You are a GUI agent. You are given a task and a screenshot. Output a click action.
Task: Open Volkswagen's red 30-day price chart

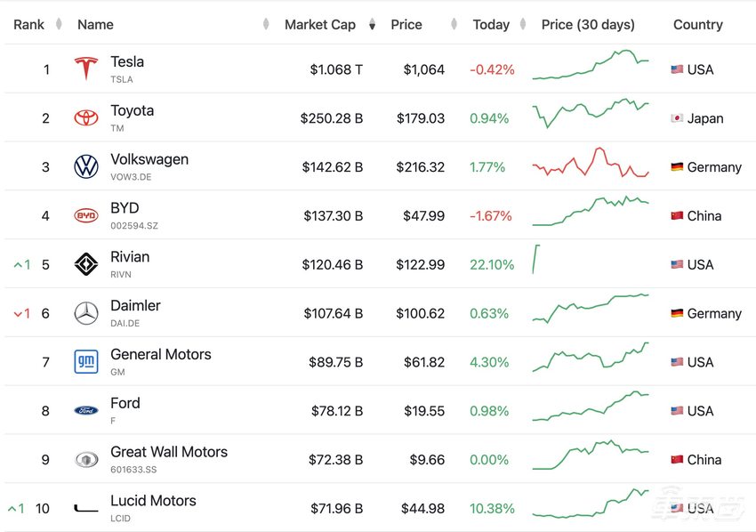(591, 164)
